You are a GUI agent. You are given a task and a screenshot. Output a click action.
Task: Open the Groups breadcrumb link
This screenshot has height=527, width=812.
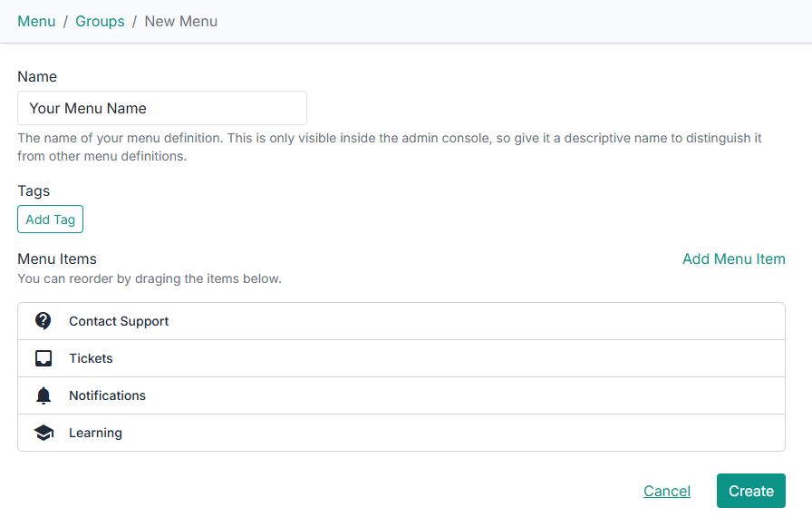point(100,21)
